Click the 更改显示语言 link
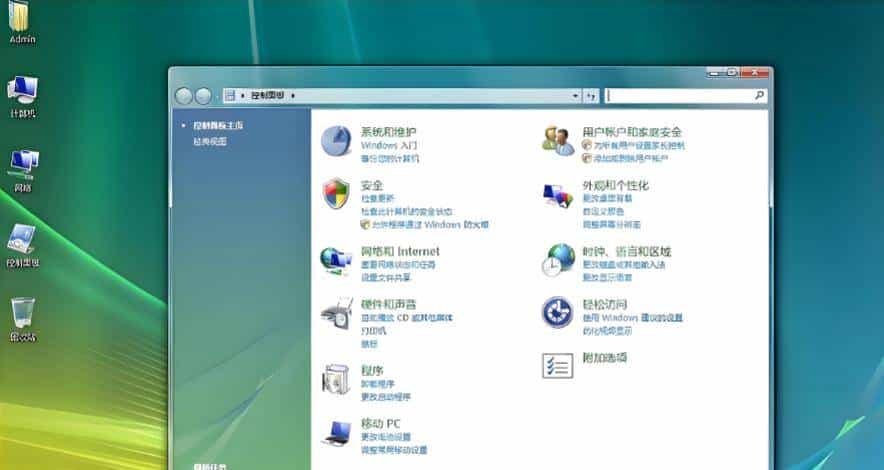Screen dimensions: 884x470 pos(607,278)
